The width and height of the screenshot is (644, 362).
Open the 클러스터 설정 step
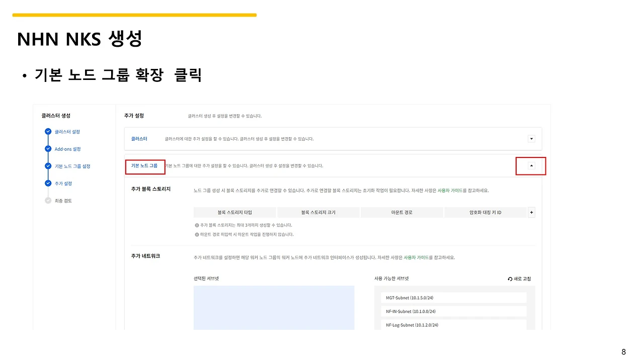(x=67, y=132)
